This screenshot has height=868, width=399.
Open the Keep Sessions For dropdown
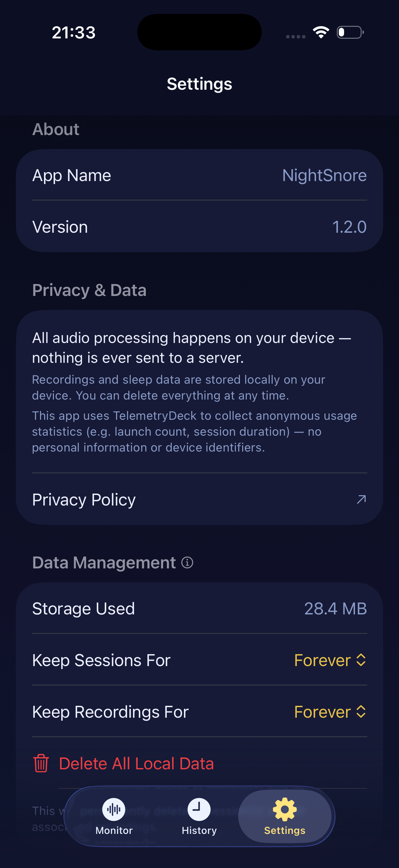[x=329, y=660]
